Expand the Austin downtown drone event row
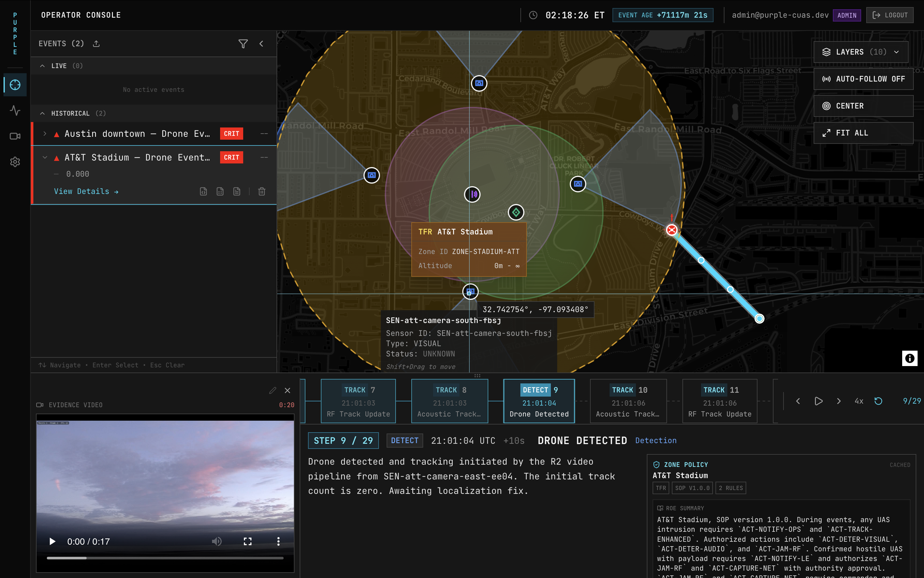924x578 pixels. coord(45,133)
